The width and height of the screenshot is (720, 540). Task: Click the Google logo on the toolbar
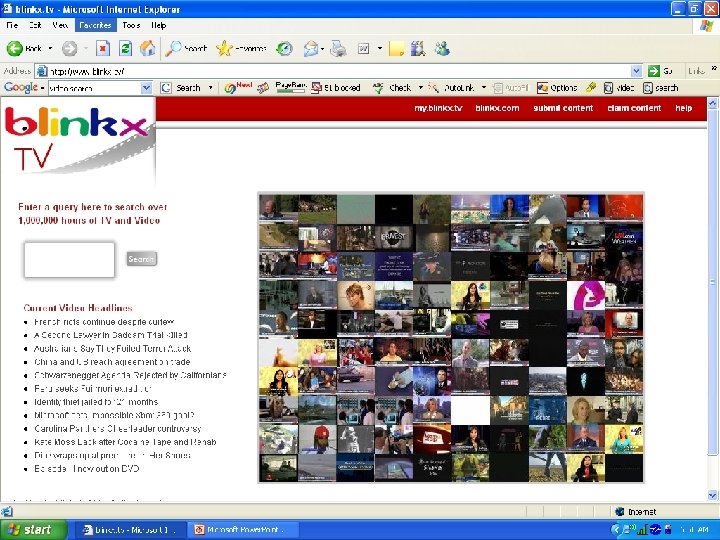point(21,87)
